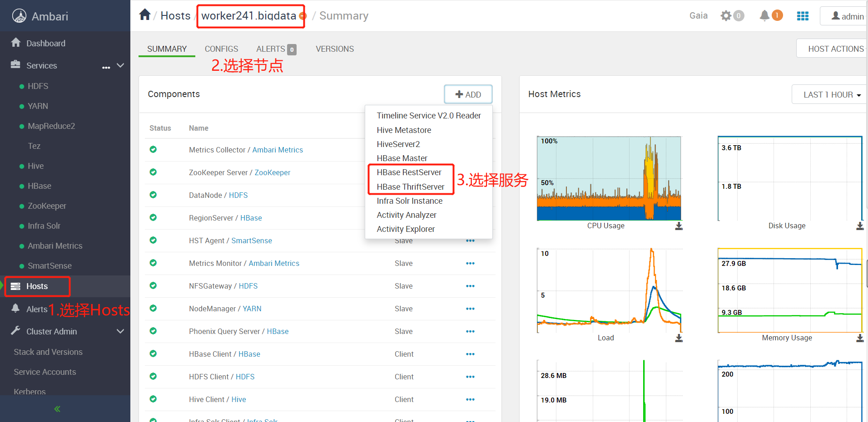Image resolution: width=868 pixels, height=422 pixels.
Task: Switch to the VERSIONS tab
Action: click(335, 49)
